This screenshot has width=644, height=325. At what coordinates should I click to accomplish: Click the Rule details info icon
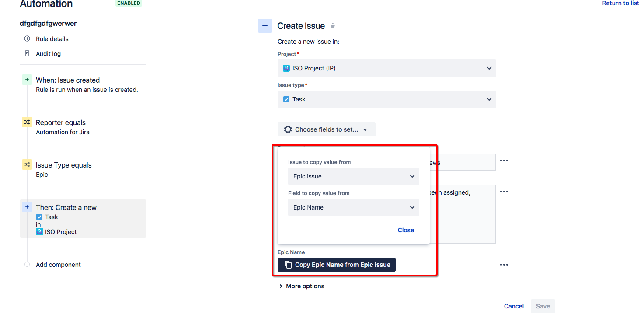pyautogui.click(x=27, y=39)
